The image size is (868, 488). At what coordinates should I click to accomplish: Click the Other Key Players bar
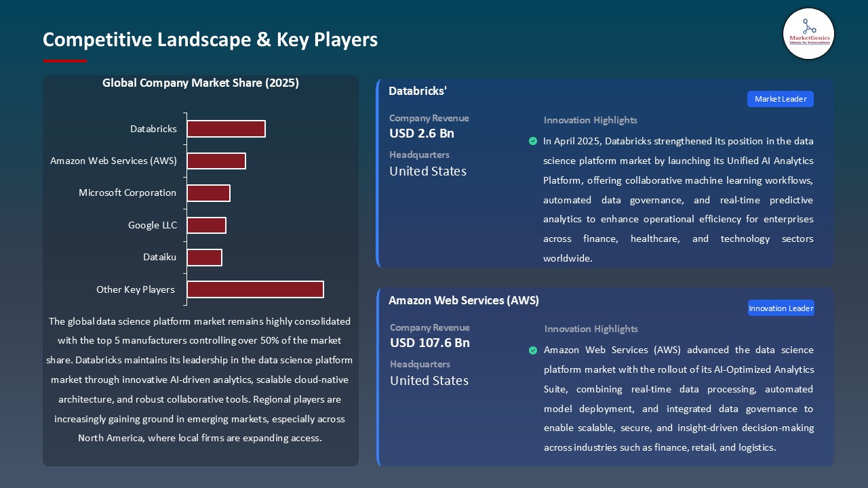click(255, 289)
